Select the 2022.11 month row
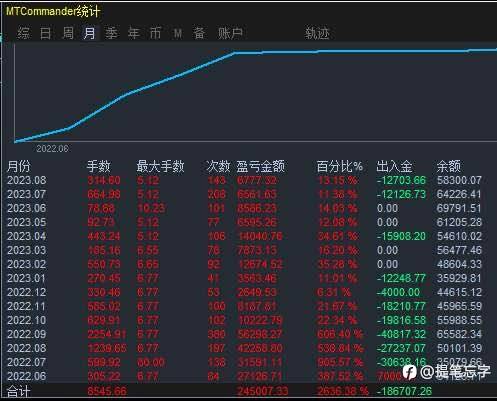This screenshot has width=497, height=401. click(x=244, y=306)
